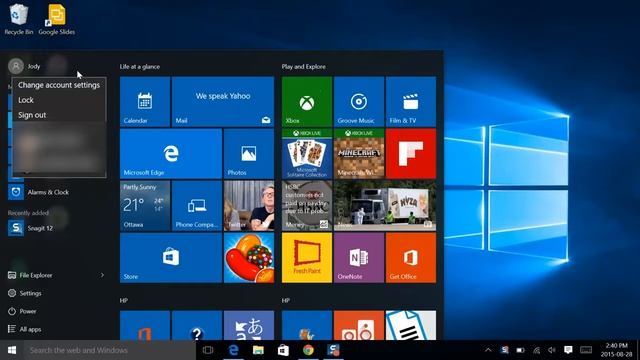Launch the Xbox tile
640x360 pixels.
point(307,102)
